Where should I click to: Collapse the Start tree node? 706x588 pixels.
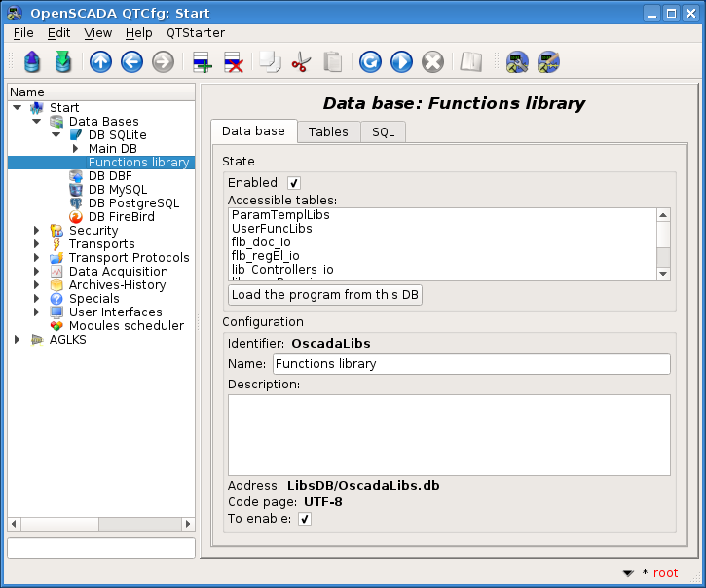(18, 108)
